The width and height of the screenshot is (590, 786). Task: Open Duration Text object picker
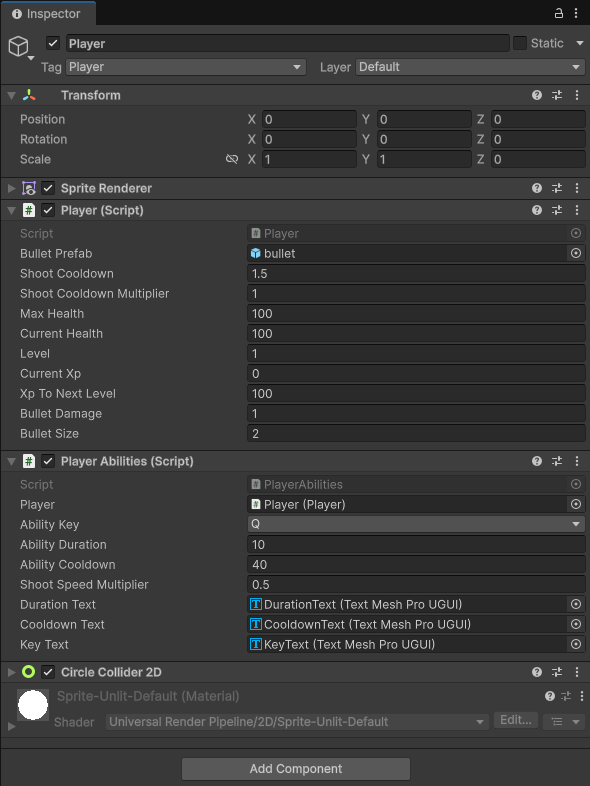(x=576, y=605)
